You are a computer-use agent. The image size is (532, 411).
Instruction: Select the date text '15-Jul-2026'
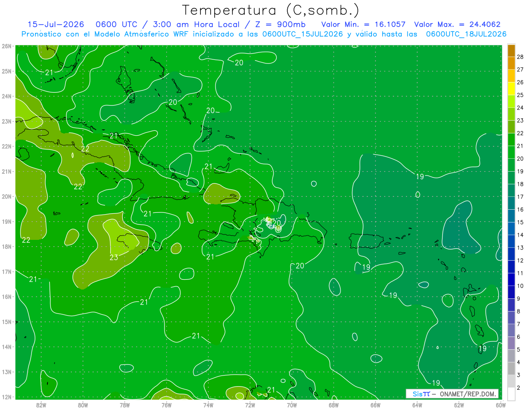pos(55,24)
